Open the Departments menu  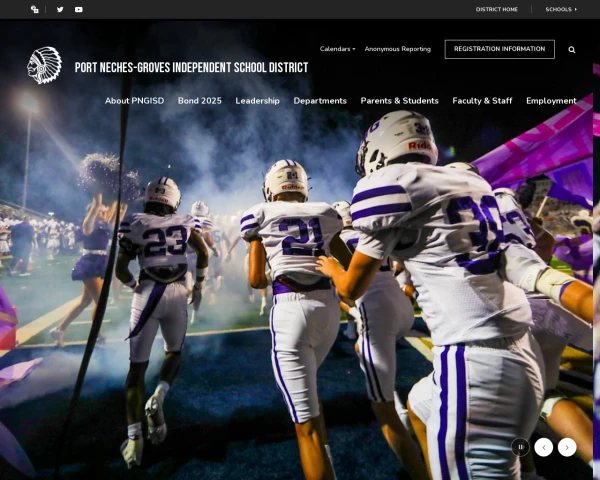[320, 101]
